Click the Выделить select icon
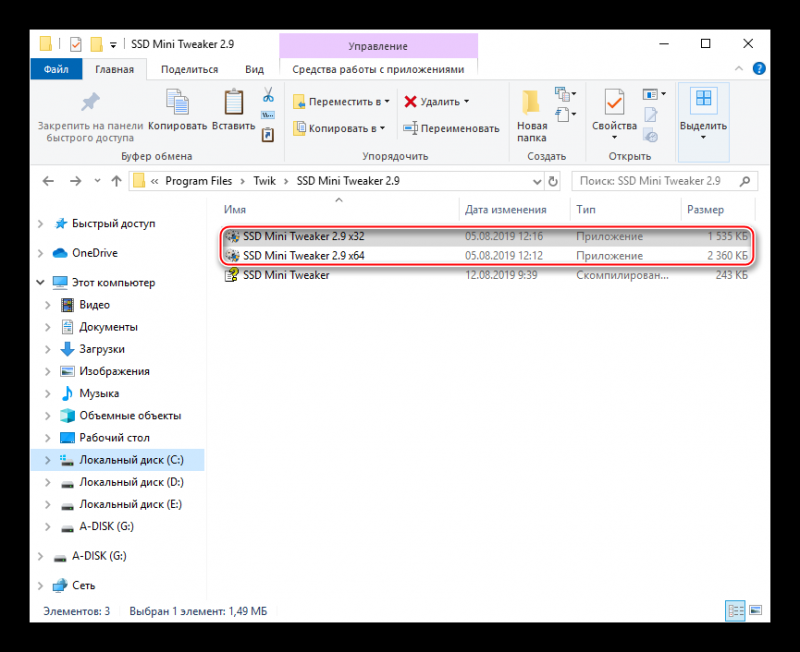Screen dimensions: 800x652 click(704, 99)
